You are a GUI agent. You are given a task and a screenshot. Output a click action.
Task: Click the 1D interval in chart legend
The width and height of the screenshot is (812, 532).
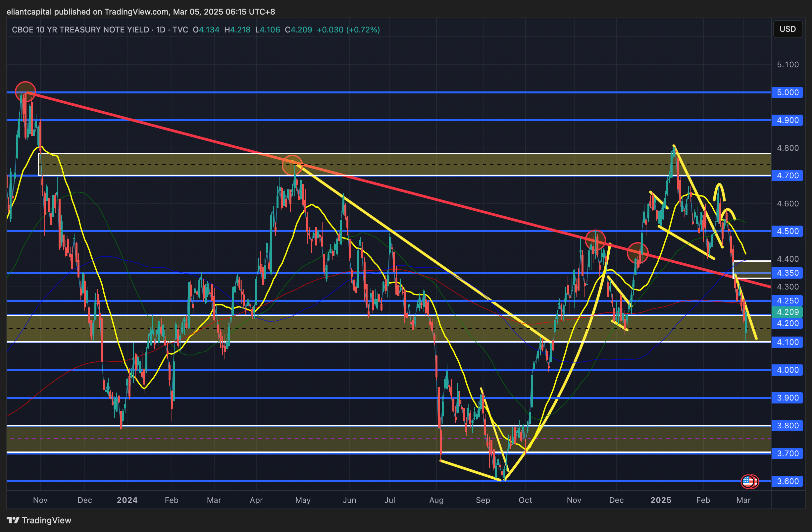click(161, 30)
